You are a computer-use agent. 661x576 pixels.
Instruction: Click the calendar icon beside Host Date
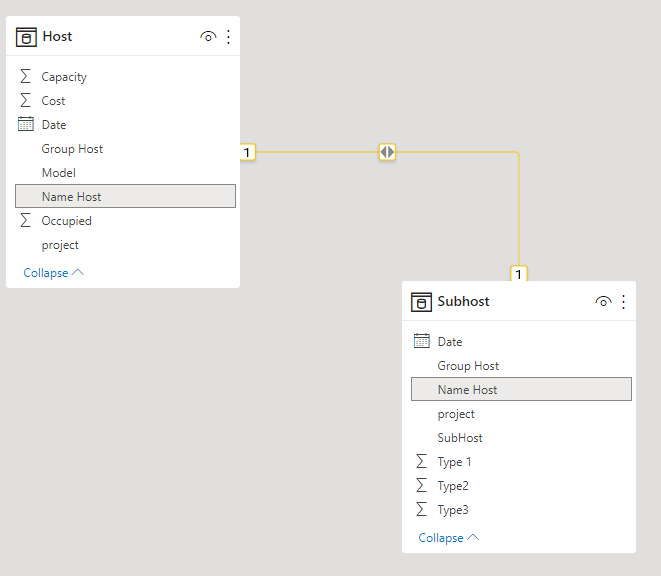coord(26,124)
